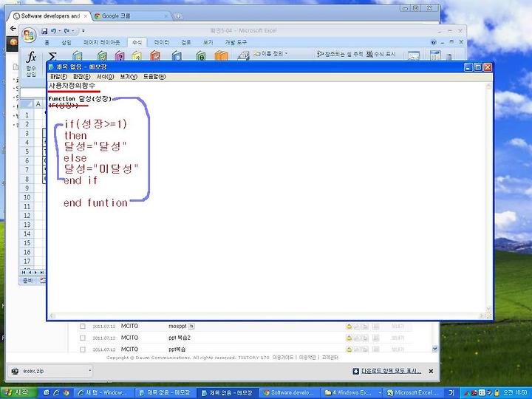
Task: Expand the Windows Explorer group arrow in taskbar
Action: pyautogui.click(x=380, y=393)
